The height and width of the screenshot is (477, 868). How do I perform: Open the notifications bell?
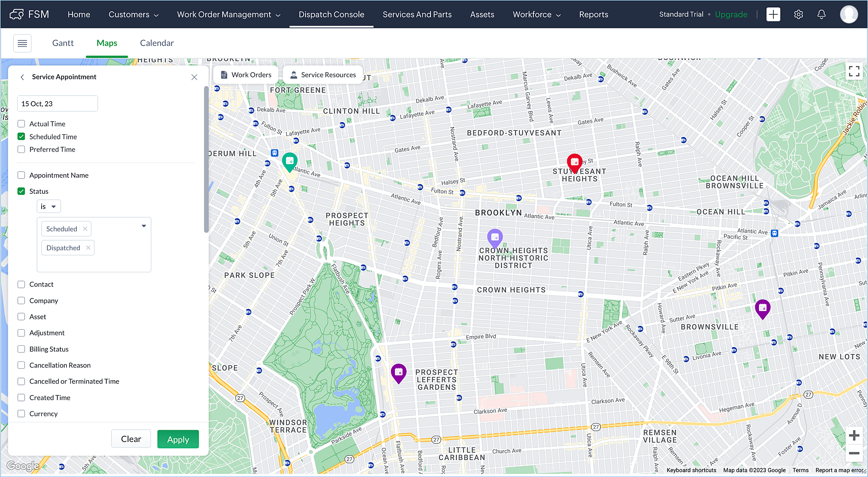[821, 14]
